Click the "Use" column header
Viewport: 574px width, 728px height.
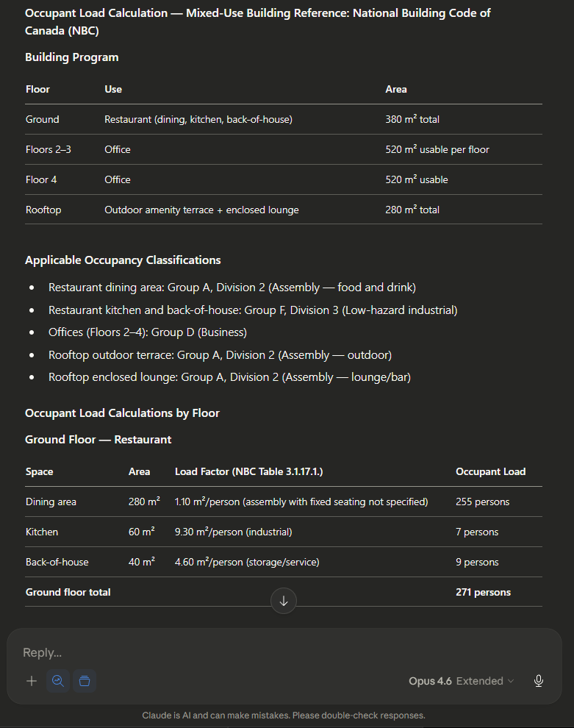113,89
